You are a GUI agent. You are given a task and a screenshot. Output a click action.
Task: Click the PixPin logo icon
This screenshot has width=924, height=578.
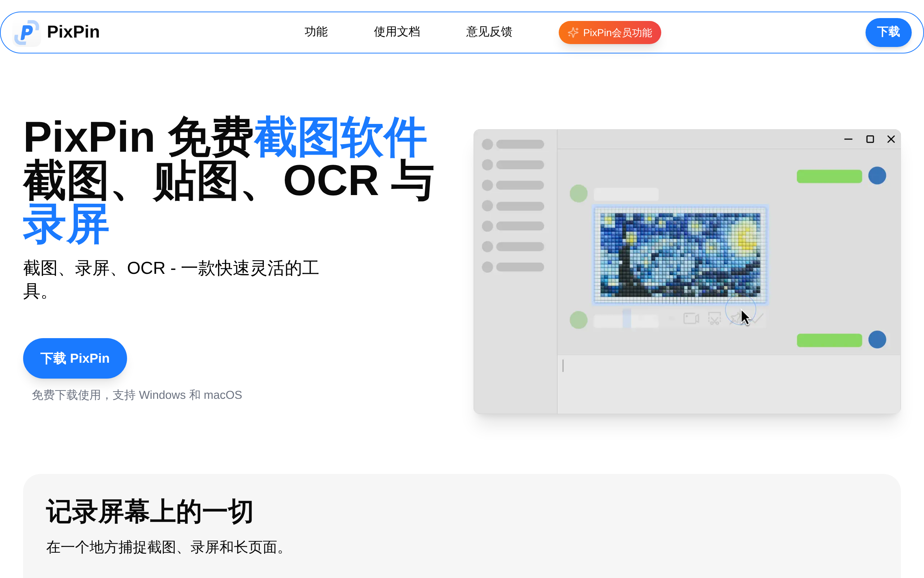(x=27, y=33)
